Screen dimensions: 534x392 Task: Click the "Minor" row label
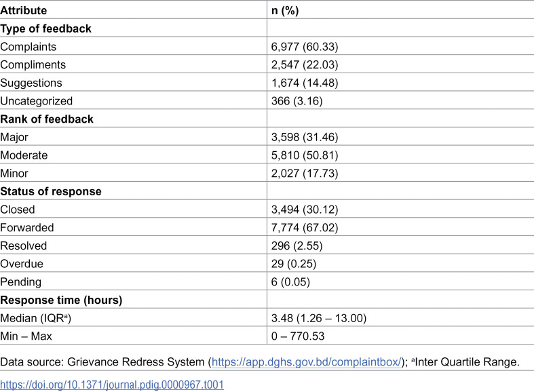15,173
